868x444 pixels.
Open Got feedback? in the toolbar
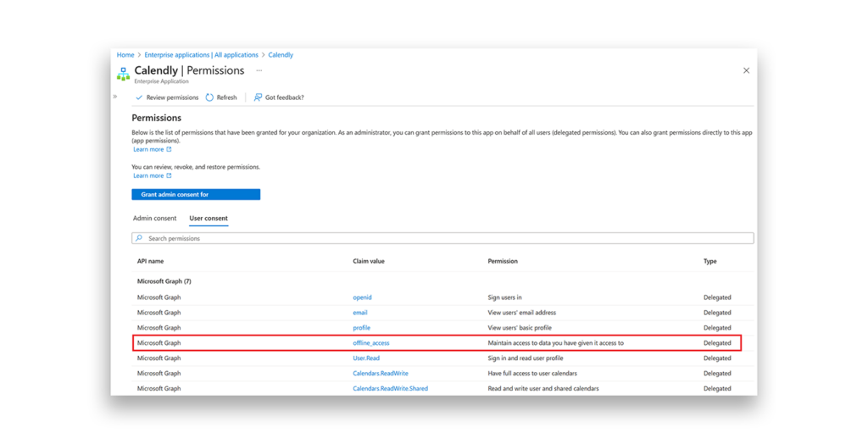click(279, 97)
